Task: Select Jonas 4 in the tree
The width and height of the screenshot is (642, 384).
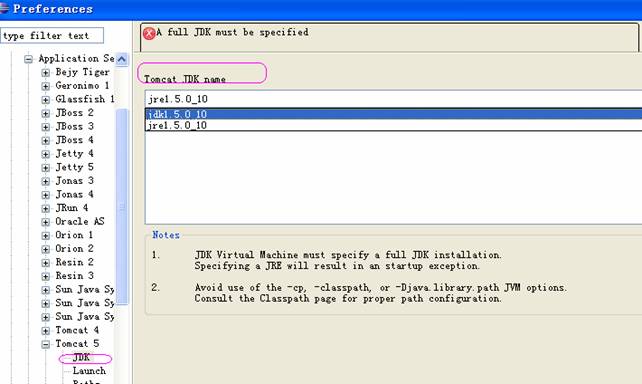Action: click(x=74, y=194)
